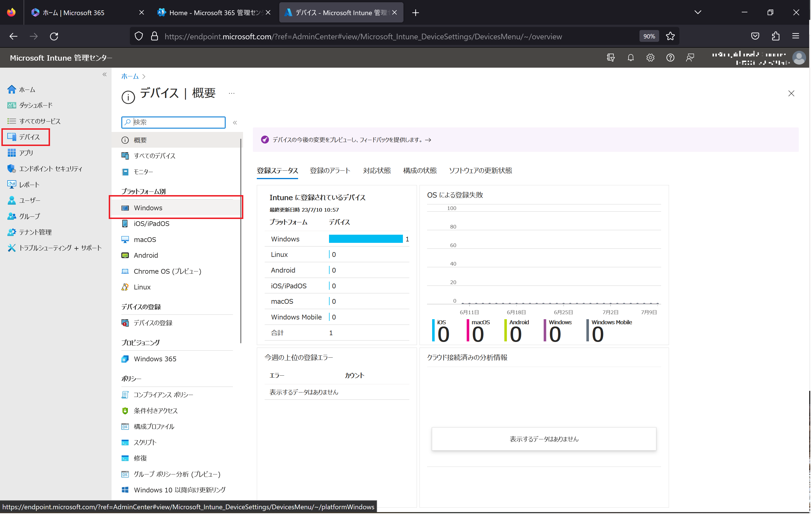The width and height of the screenshot is (812, 516).
Task: Click the browser address bar URL
Action: pos(364,36)
